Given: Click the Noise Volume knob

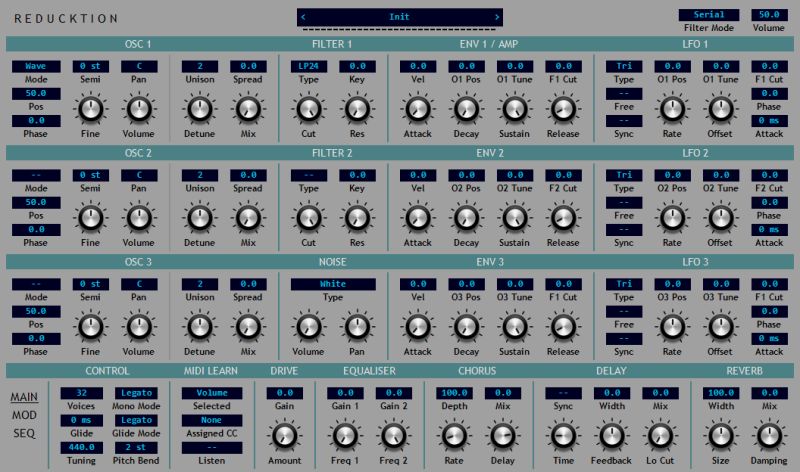Looking at the screenshot, I should pos(309,327).
